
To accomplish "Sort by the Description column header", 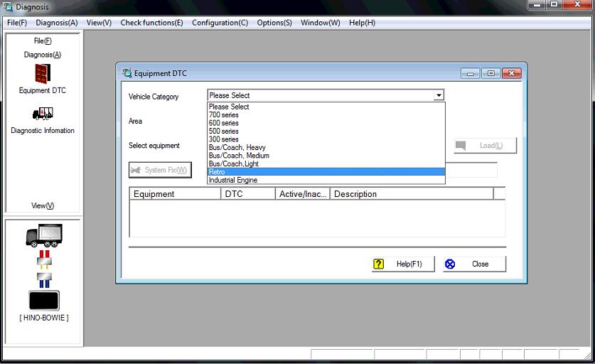I will pos(412,194).
